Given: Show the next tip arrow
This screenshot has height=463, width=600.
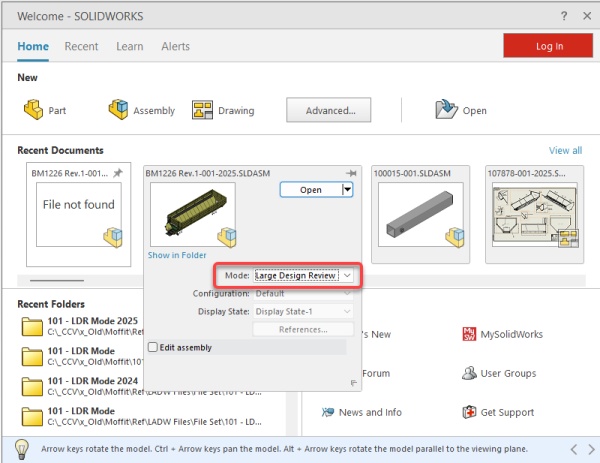Looking at the screenshot, I should coord(592,449).
